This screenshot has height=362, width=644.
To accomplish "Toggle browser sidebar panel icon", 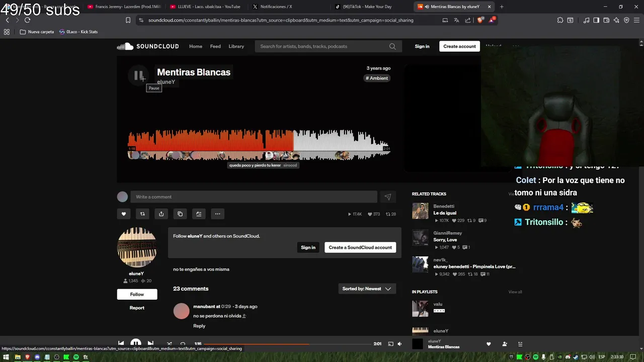I will [x=596, y=20].
